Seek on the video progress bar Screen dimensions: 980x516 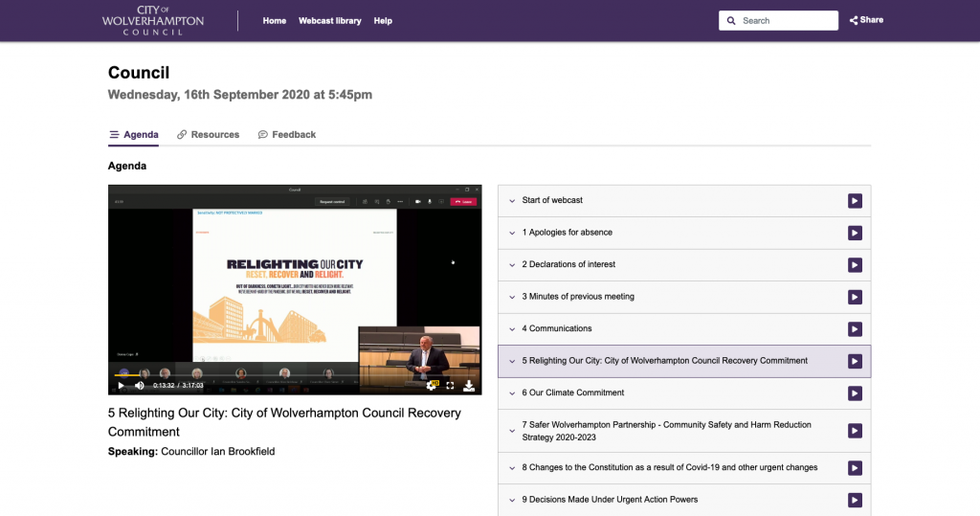[x=295, y=374]
